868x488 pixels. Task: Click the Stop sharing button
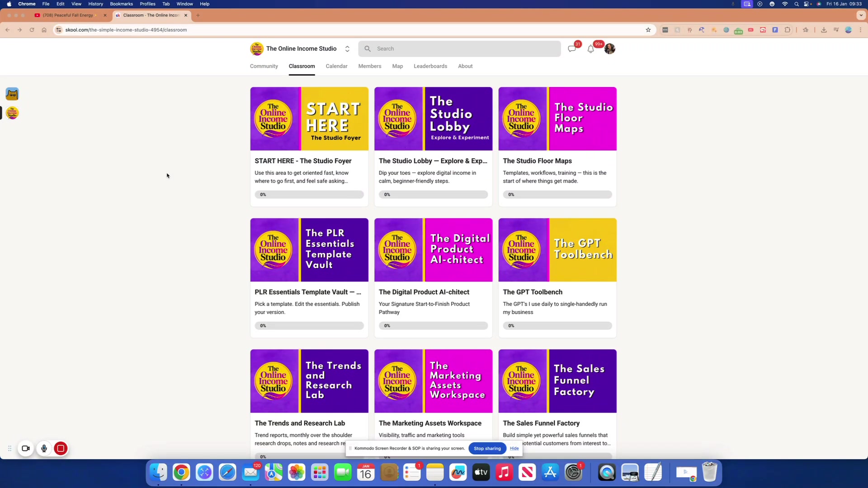point(487,448)
